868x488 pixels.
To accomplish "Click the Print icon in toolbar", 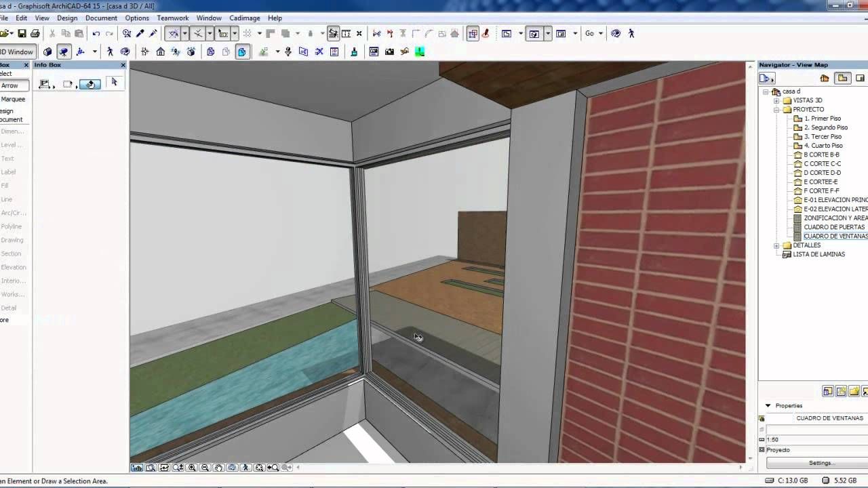I will [x=35, y=33].
